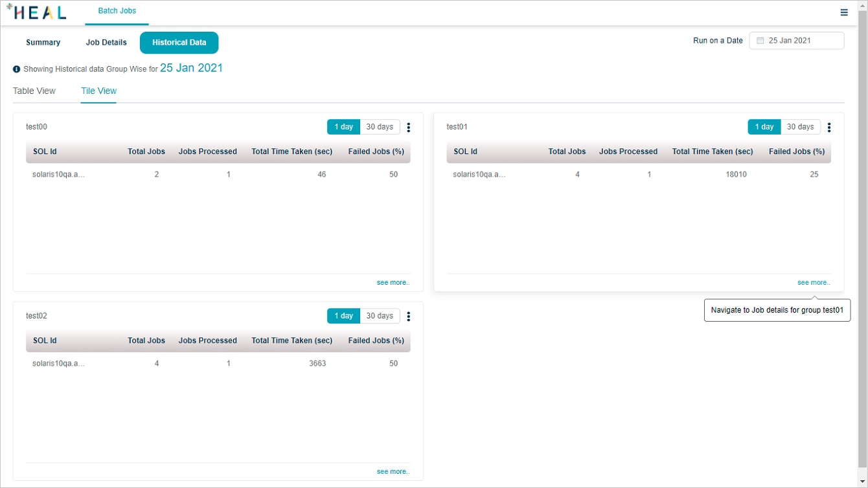Switch to Job Details tab
Screen dimensions: 868x488
point(106,43)
